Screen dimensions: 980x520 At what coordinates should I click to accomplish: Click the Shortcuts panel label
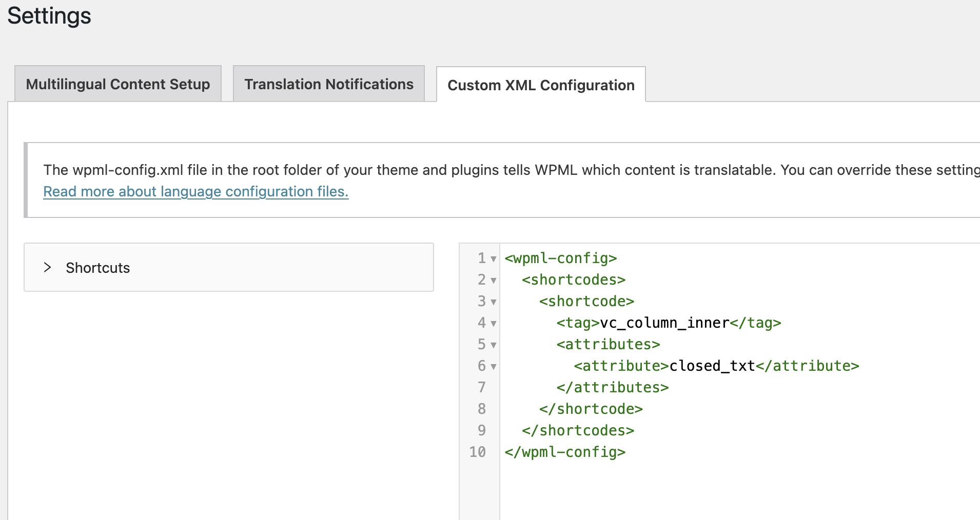98,268
